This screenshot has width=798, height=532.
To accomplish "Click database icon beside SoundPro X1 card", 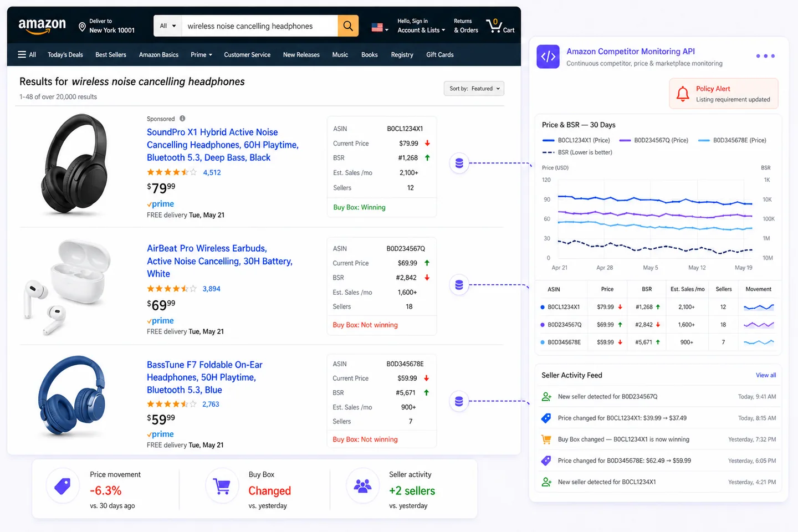I will pyautogui.click(x=459, y=163).
